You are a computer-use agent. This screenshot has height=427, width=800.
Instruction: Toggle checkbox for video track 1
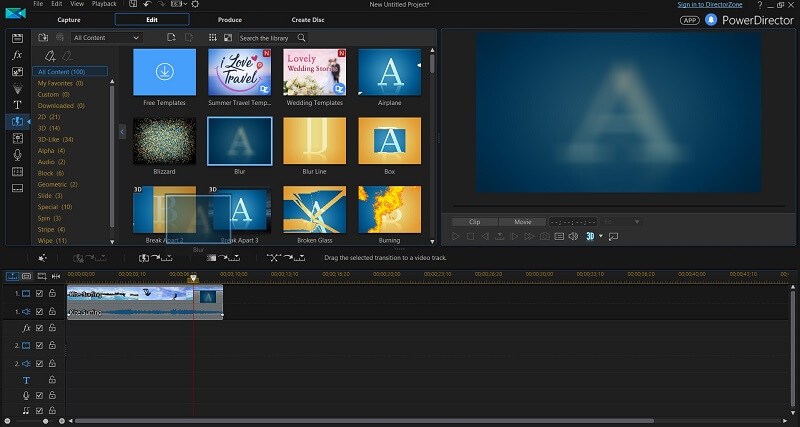(39, 293)
